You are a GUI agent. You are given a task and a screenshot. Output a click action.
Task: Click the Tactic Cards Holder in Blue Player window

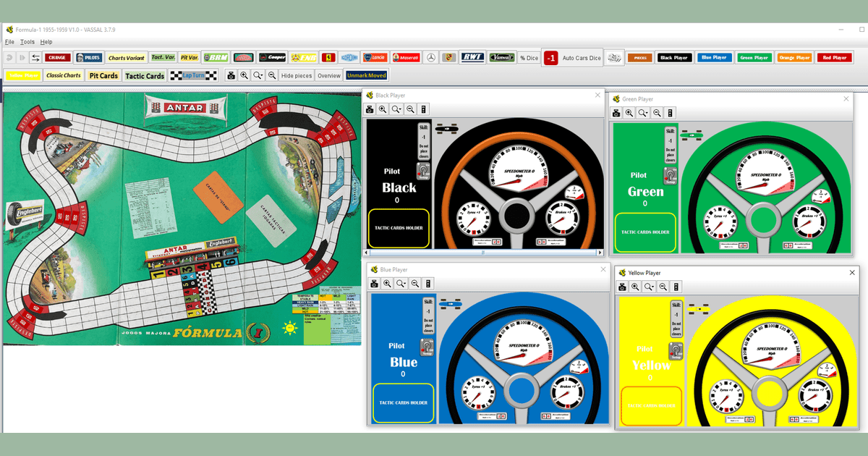coord(404,403)
